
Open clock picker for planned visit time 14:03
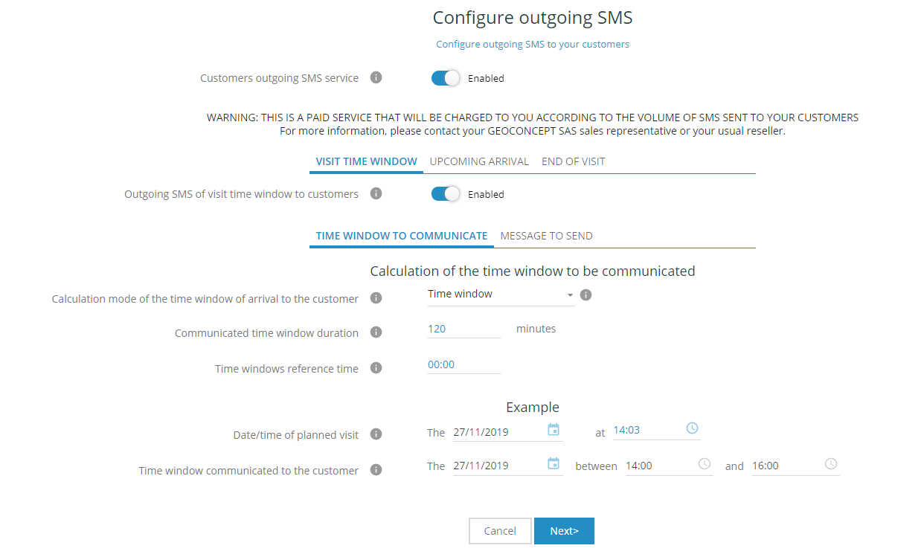(692, 428)
